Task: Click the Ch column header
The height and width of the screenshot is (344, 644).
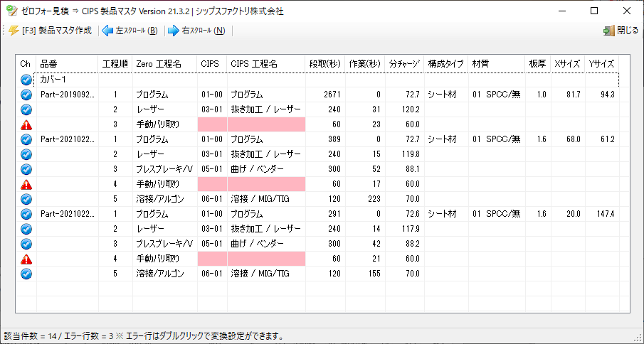Action: tap(26, 64)
